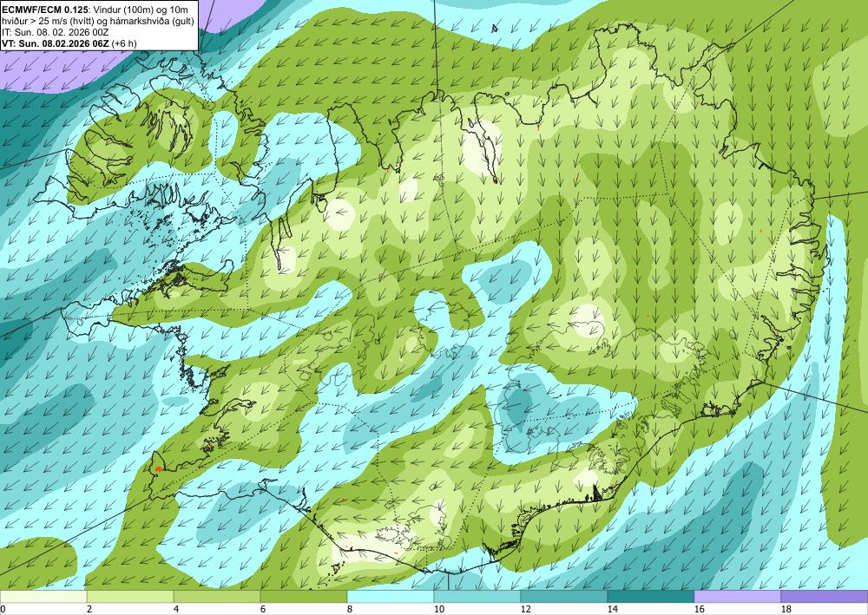Click the 14–16 m/s dark teal legend swatch
The width and height of the screenshot is (868, 615).
(x=650, y=597)
